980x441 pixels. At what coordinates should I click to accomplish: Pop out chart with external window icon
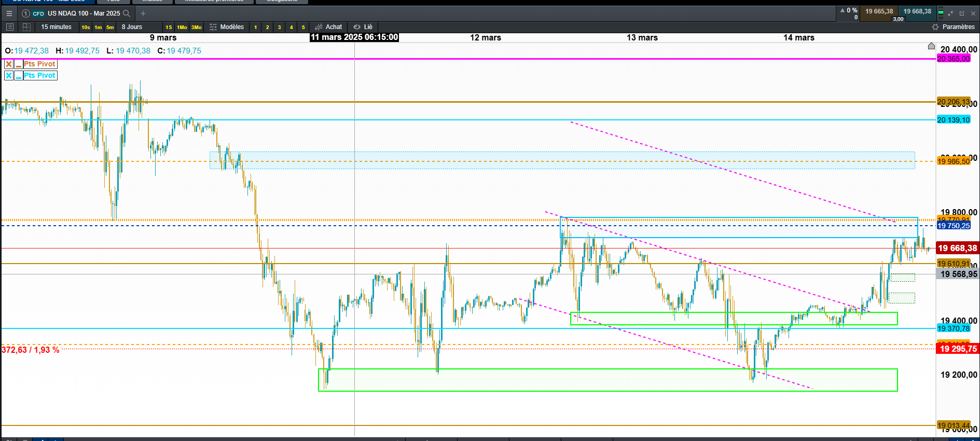(x=962, y=13)
